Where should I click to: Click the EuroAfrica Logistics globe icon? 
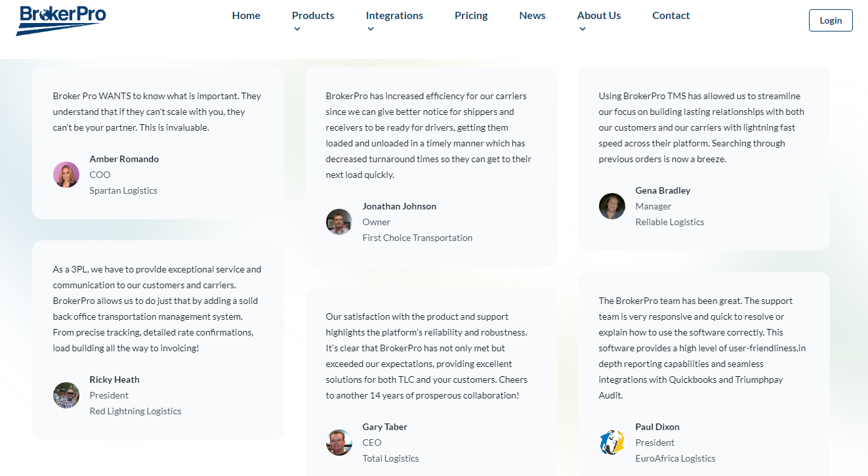coord(612,443)
